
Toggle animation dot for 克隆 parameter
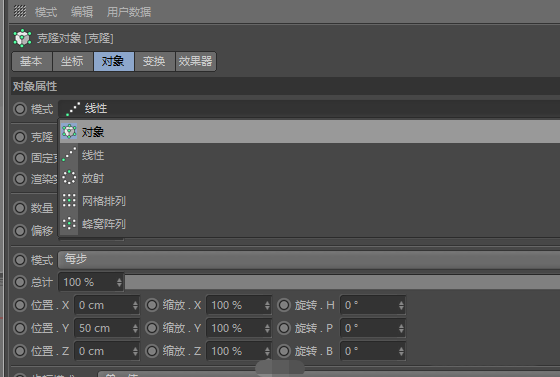(x=20, y=137)
